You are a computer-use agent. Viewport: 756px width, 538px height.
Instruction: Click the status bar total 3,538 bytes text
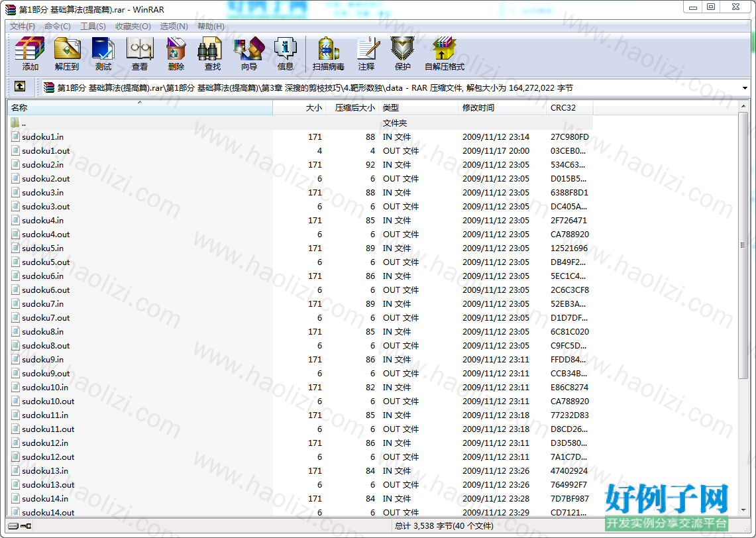(443, 526)
